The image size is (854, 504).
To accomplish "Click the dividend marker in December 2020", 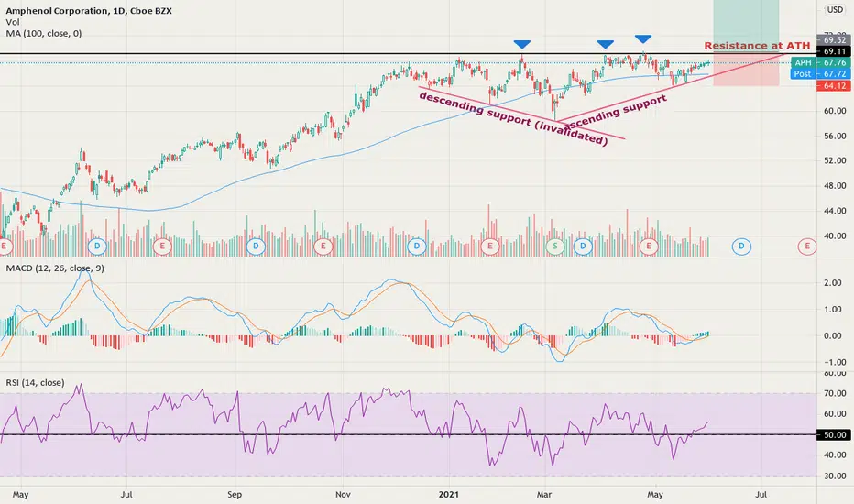I will (x=417, y=247).
